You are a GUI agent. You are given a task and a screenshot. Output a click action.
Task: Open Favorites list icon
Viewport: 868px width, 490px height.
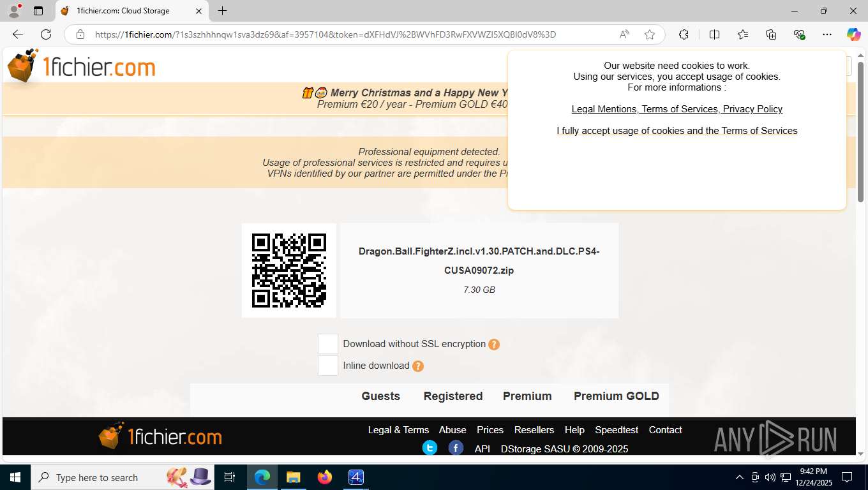(743, 34)
